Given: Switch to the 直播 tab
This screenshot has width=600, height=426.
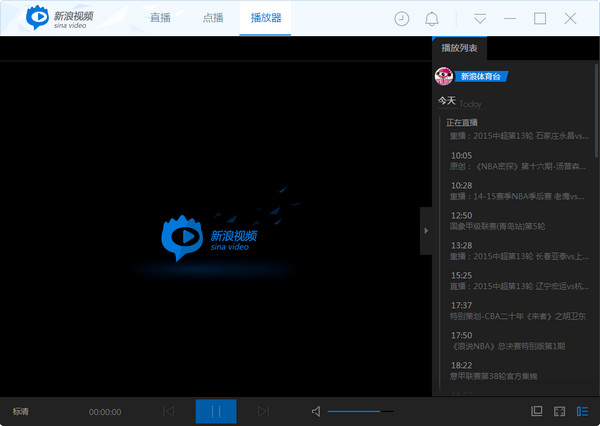Looking at the screenshot, I should [x=160, y=18].
